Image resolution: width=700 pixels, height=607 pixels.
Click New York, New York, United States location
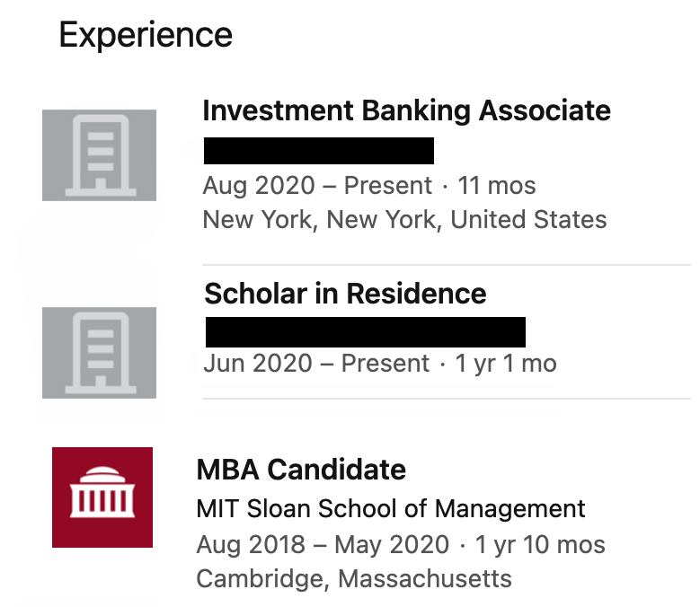(x=405, y=219)
